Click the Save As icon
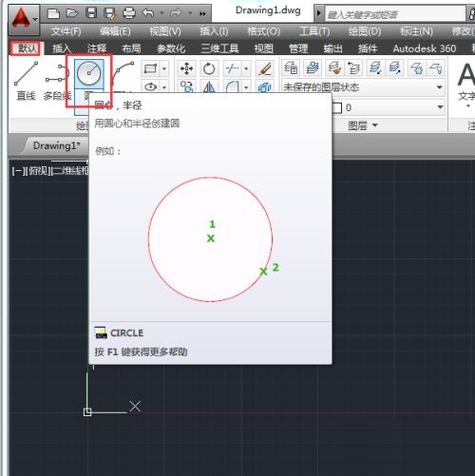The image size is (475, 476). tap(110, 13)
